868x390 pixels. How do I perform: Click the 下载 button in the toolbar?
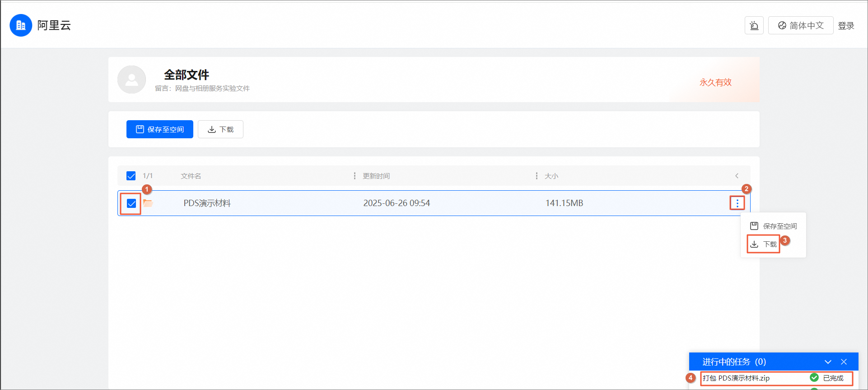pyautogui.click(x=220, y=129)
